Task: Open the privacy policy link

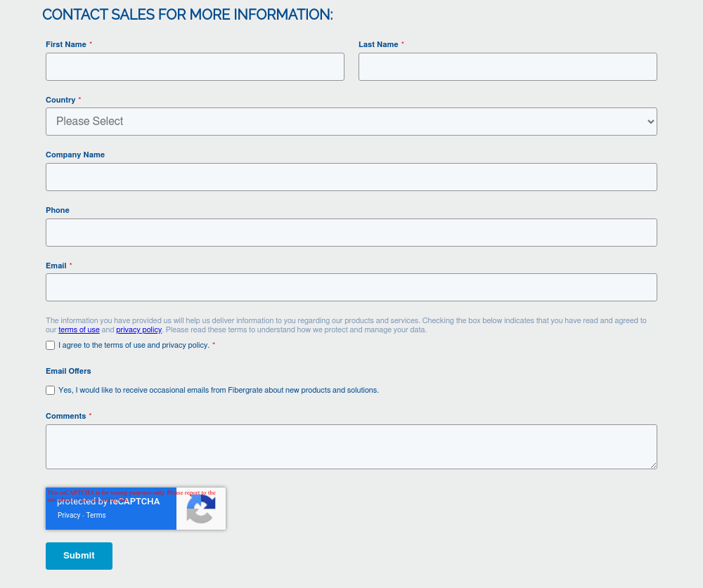Action: (138, 330)
